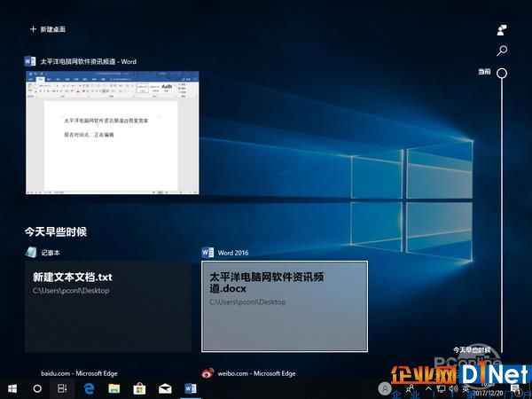532x399 pixels.
Task: Open Microsoft Store from the taskbar
Action: (x=139, y=388)
